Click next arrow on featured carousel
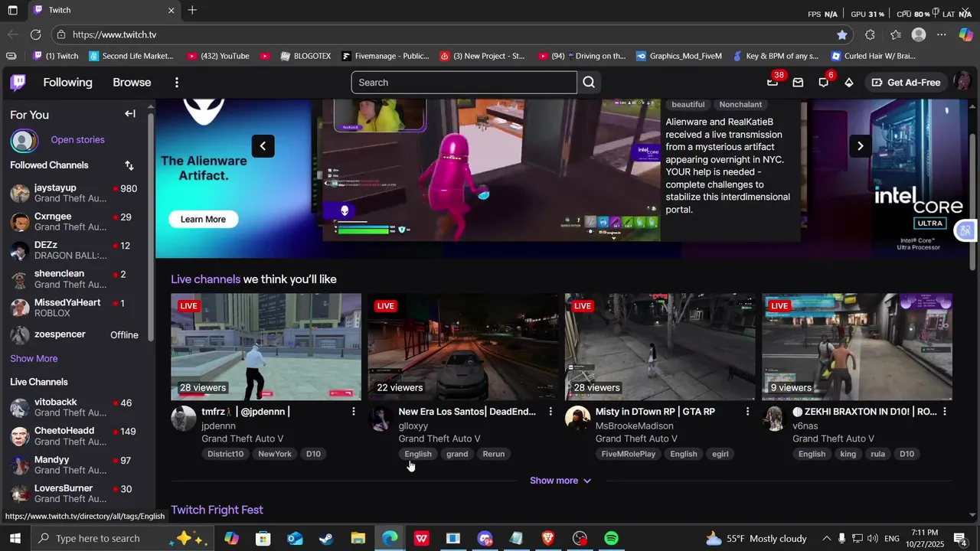This screenshot has width=980, height=551. 860,145
